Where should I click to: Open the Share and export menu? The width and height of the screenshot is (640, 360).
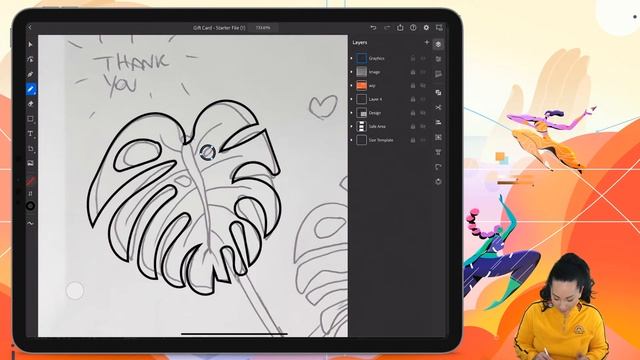pos(400,27)
